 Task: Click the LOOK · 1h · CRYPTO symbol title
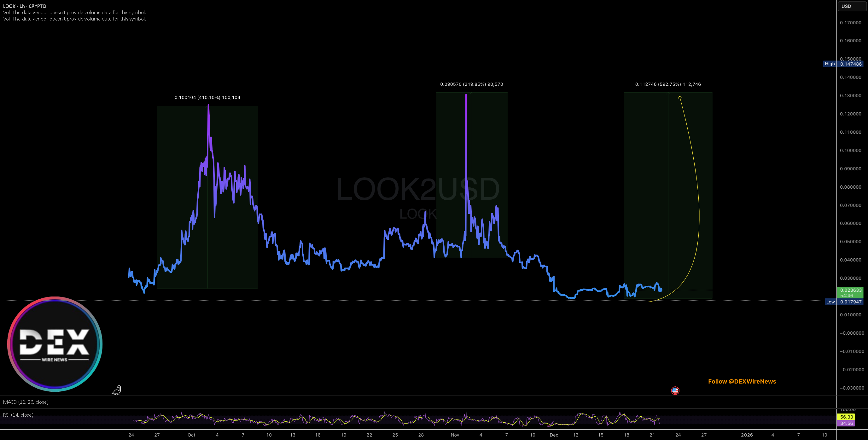pyautogui.click(x=25, y=6)
